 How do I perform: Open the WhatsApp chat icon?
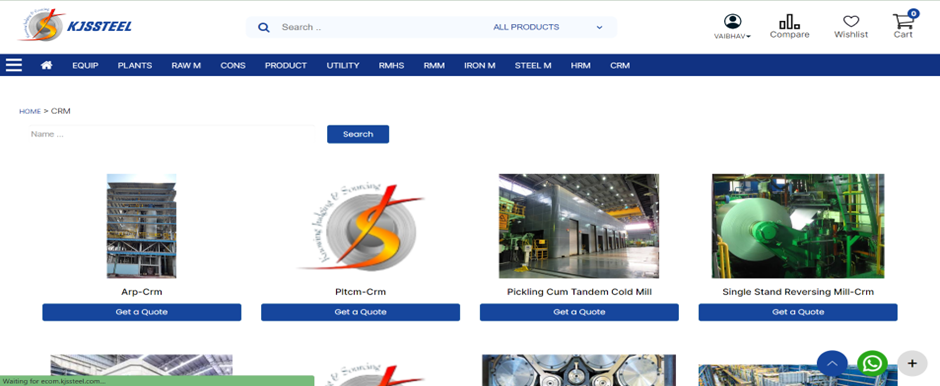[872, 363]
